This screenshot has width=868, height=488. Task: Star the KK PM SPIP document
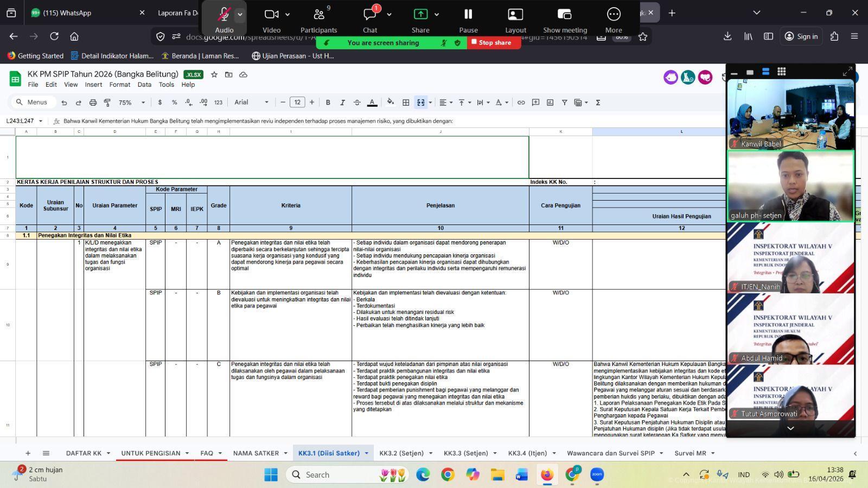coord(214,74)
